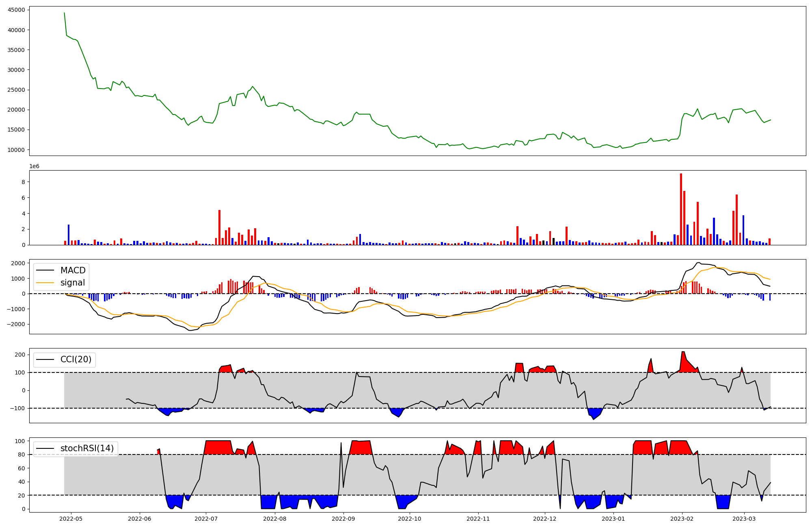Click the tallest red volume bar
Image resolution: width=812 pixels, height=528 pixels.
pos(681,209)
